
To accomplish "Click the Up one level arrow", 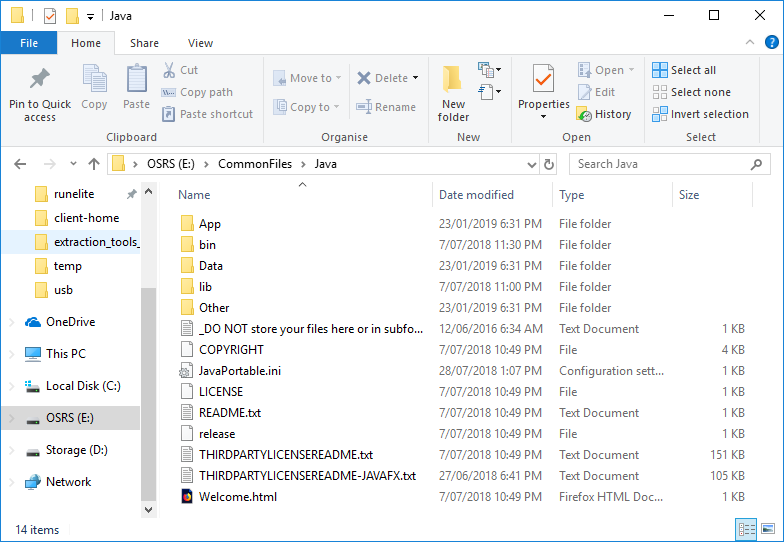I will point(94,164).
